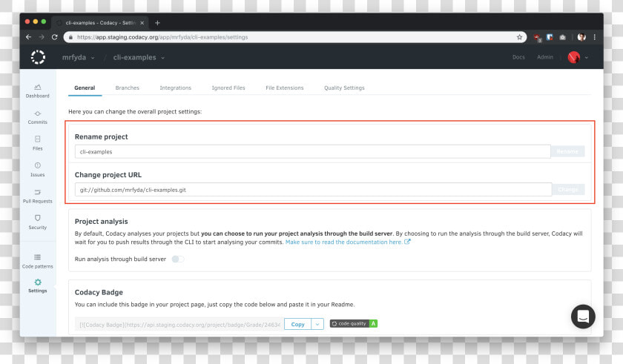Click the red extension icon in the toolbar
The image size is (623, 364).
pos(537,37)
